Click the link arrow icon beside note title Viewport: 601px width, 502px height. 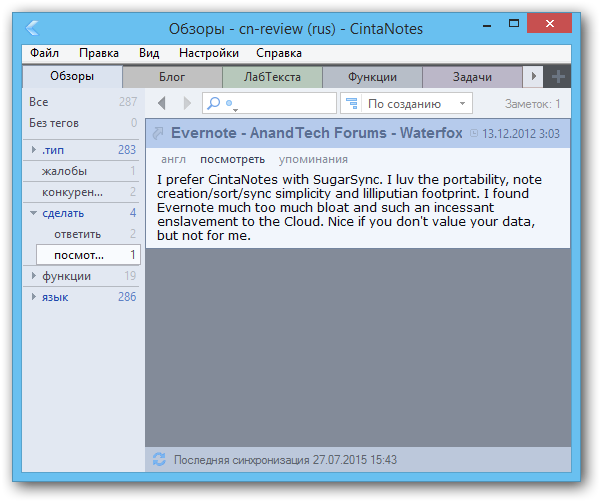click(x=158, y=133)
